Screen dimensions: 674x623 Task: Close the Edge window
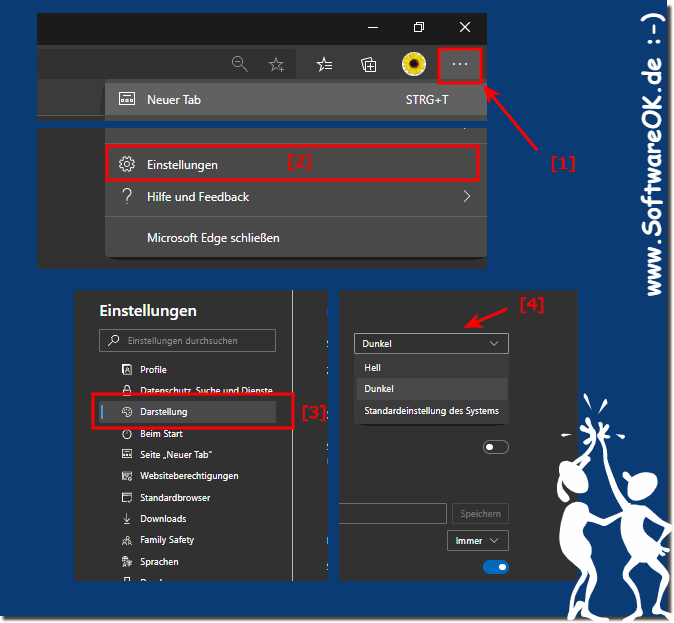point(465,28)
